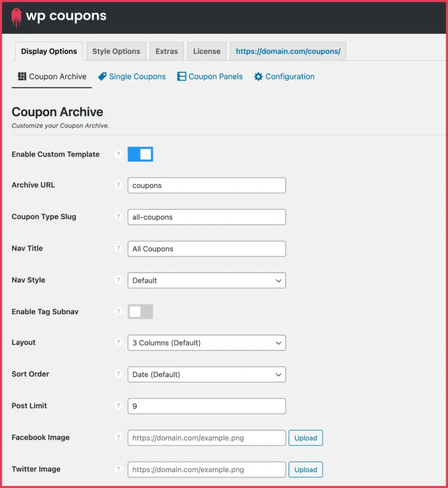Click Upload next to Facebook Image
The image size is (448, 488).
click(305, 437)
